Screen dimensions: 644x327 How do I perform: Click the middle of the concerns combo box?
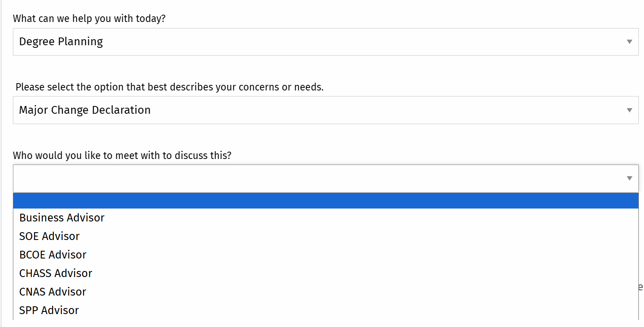325,110
